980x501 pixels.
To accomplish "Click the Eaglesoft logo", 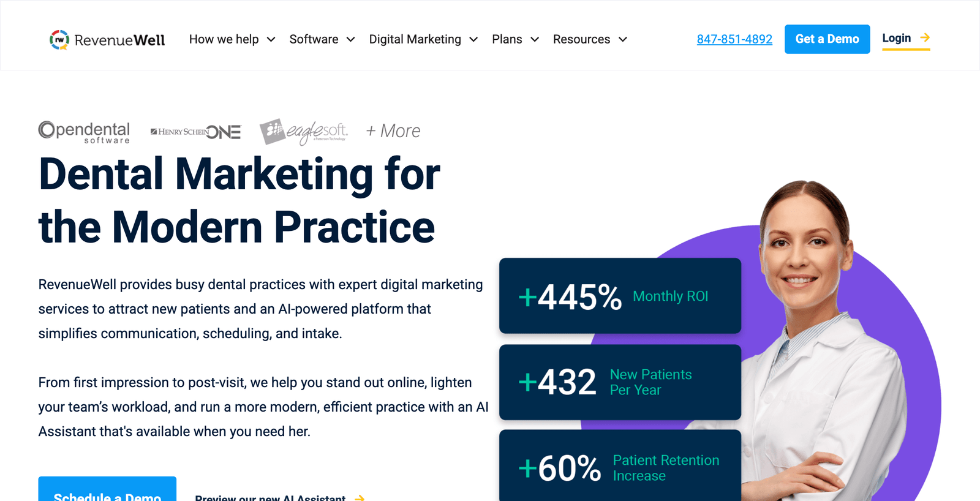I will [x=304, y=132].
